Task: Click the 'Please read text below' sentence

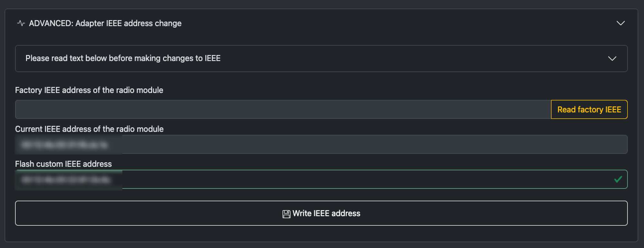Action: (x=123, y=58)
